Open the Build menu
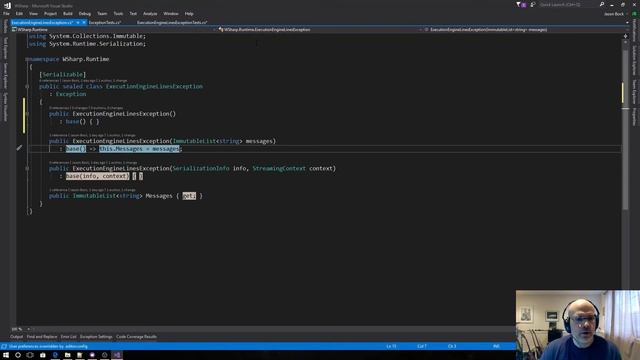The width and height of the screenshot is (640, 360). (68, 13)
